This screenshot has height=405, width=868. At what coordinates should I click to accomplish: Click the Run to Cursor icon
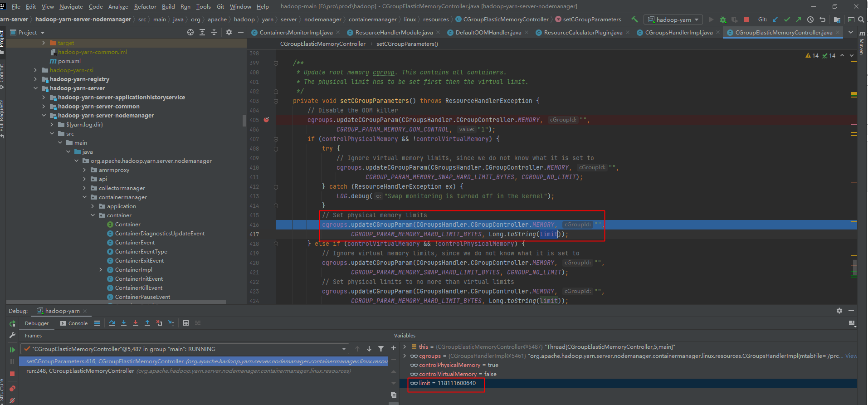pyautogui.click(x=171, y=323)
